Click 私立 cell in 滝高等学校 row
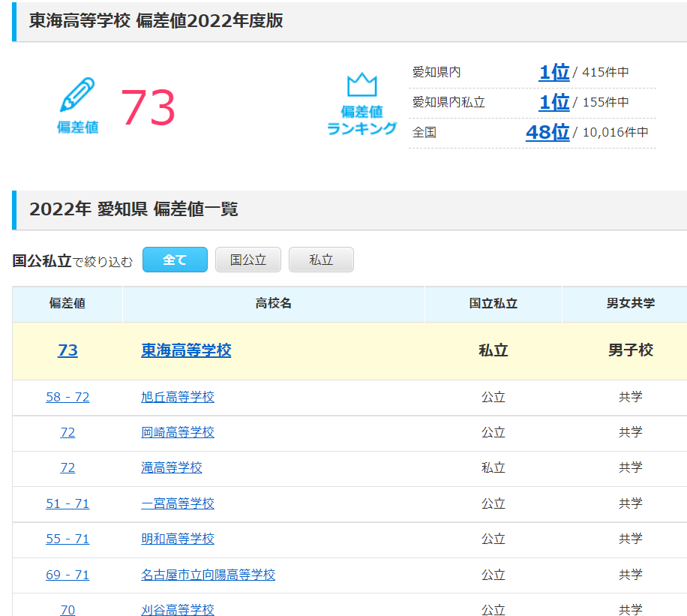The height and width of the screenshot is (616, 687). coord(493,467)
